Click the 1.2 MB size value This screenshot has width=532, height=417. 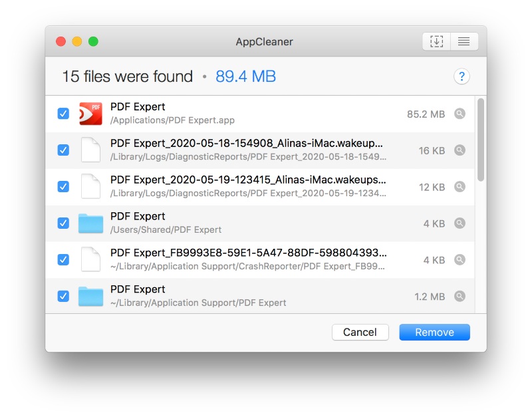pyautogui.click(x=430, y=297)
